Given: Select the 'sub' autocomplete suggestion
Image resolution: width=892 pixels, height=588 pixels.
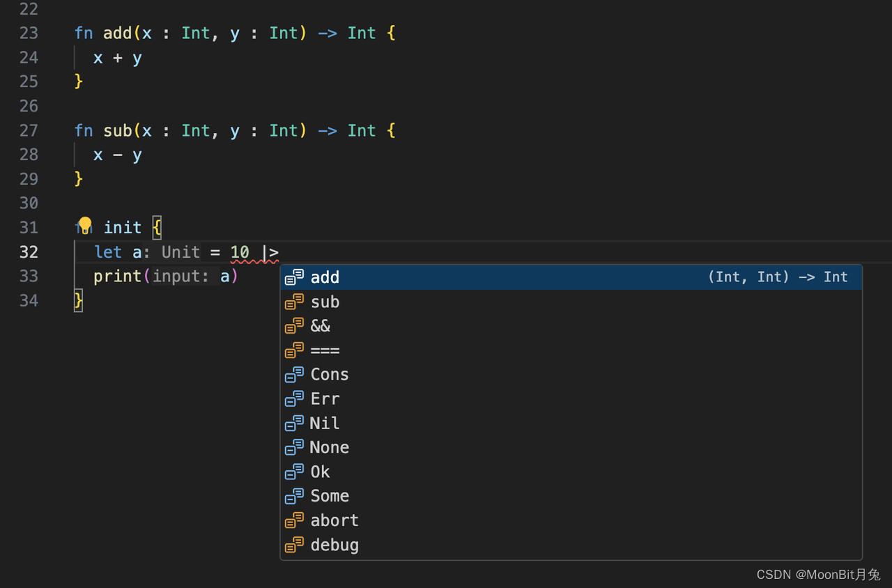Looking at the screenshot, I should click(571, 302).
